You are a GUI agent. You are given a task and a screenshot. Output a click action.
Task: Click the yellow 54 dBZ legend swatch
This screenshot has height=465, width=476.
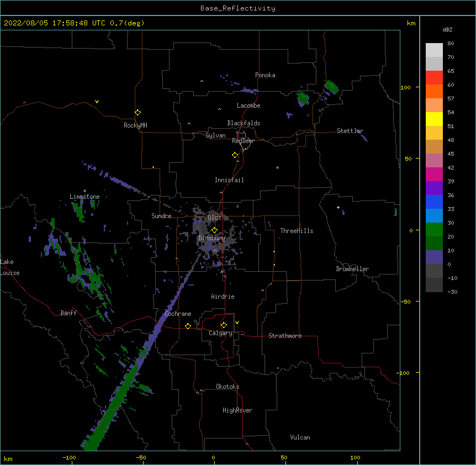coord(434,119)
